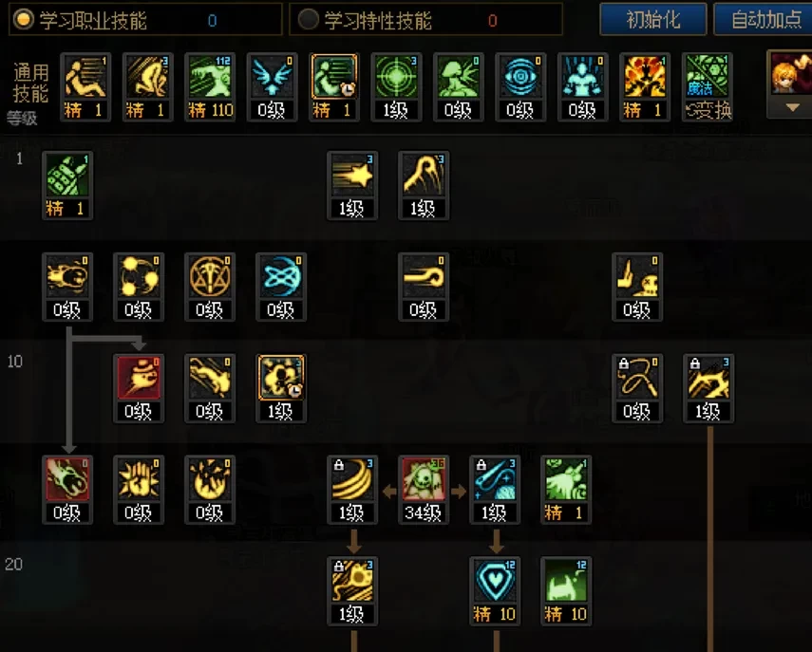Select the 学习特性技能 radio button
The height and width of the screenshot is (652, 812).
[x=308, y=20]
